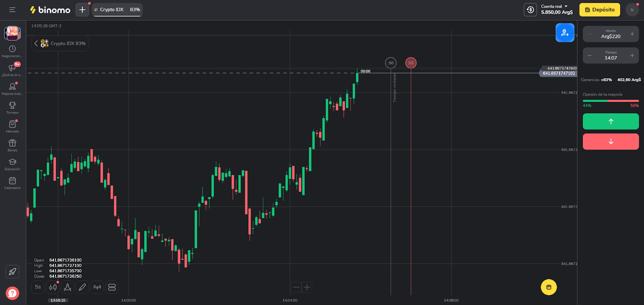Open the Bonos gift section
This screenshot has height=305, width=644.
click(x=12, y=145)
